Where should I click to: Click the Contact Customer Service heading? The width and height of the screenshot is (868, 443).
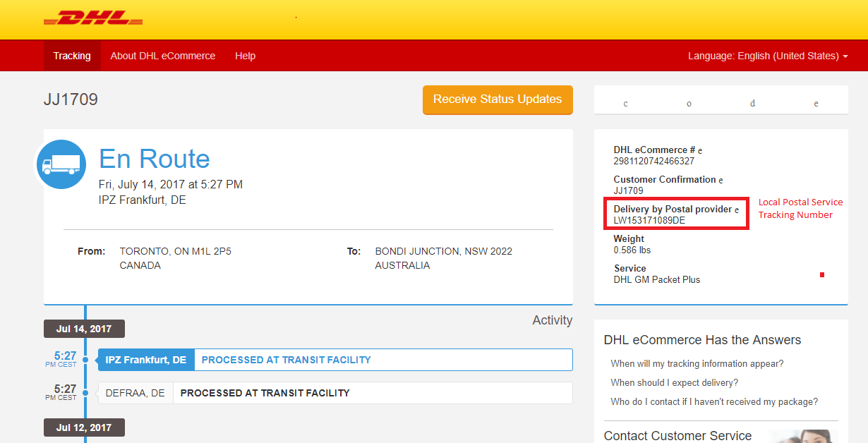677,435
